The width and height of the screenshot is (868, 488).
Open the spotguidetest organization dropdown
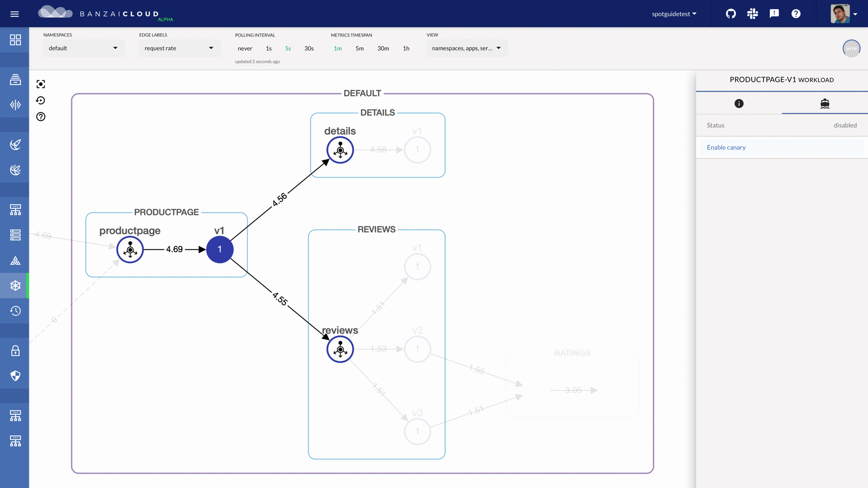[674, 14]
